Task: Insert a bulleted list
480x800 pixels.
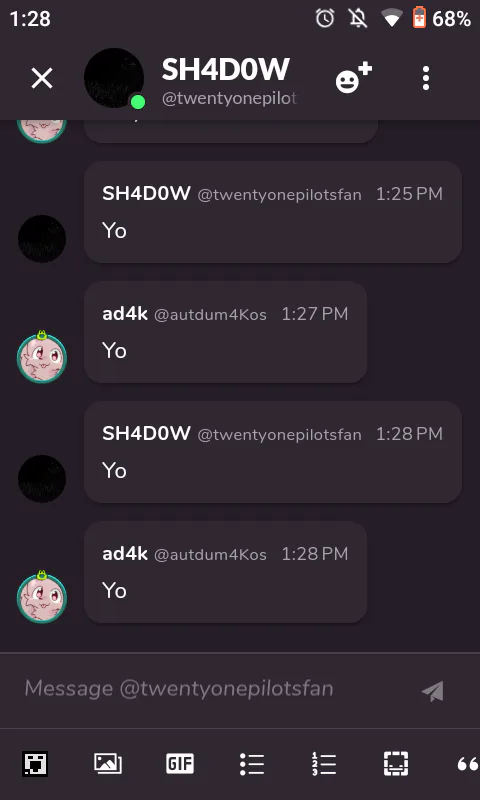Action: point(251,764)
